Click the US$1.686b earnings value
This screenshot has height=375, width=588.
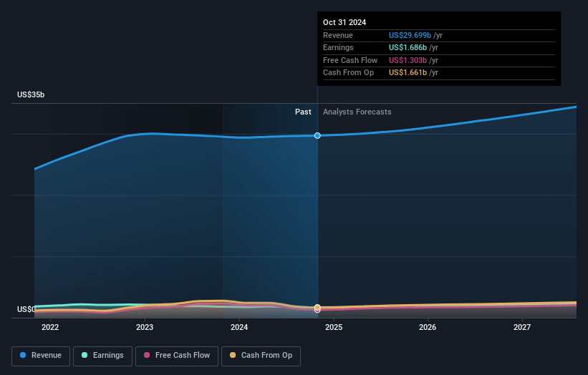pos(408,47)
